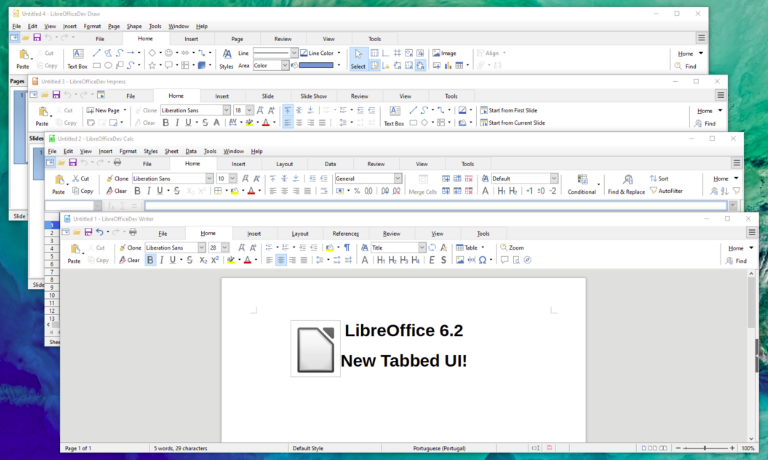Click Text Box icon in the Draw window

77,59
